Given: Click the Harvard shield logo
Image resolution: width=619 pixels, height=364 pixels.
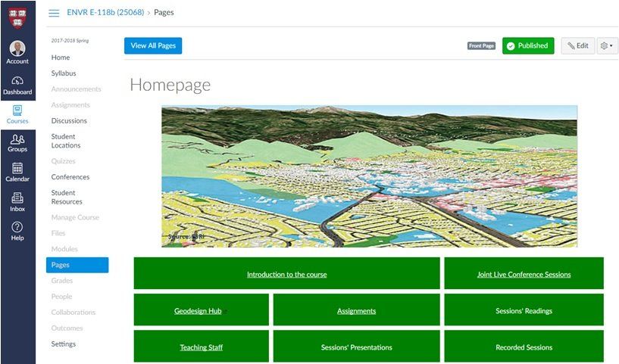Looking at the screenshot, I should 17,15.
